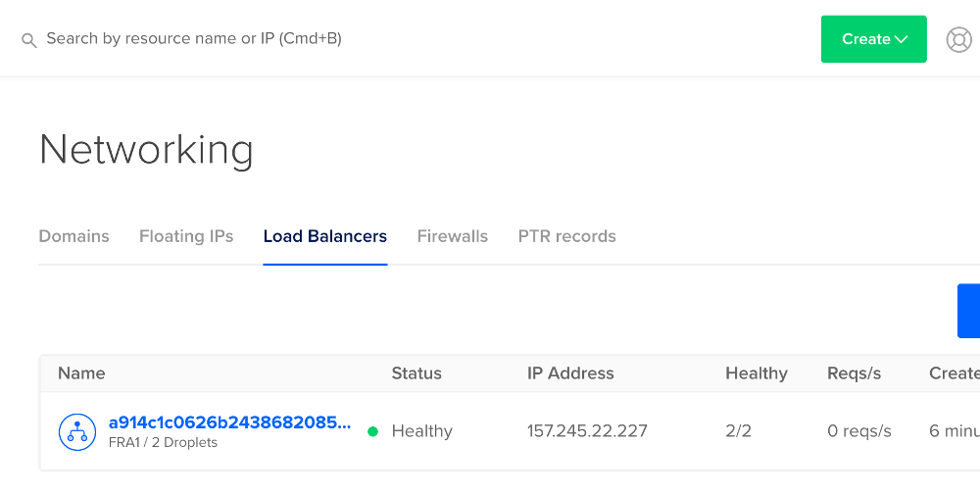The height and width of the screenshot is (495, 980).
Task: Switch to the Firewalls tab
Action: 453,236
